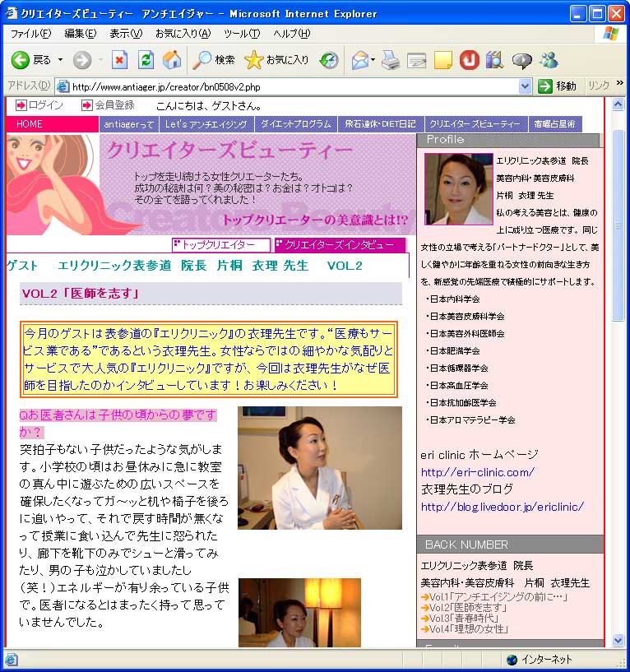Expand the Back button history arrow
Viewport: 630px width, 672px height.
point(61,60)
